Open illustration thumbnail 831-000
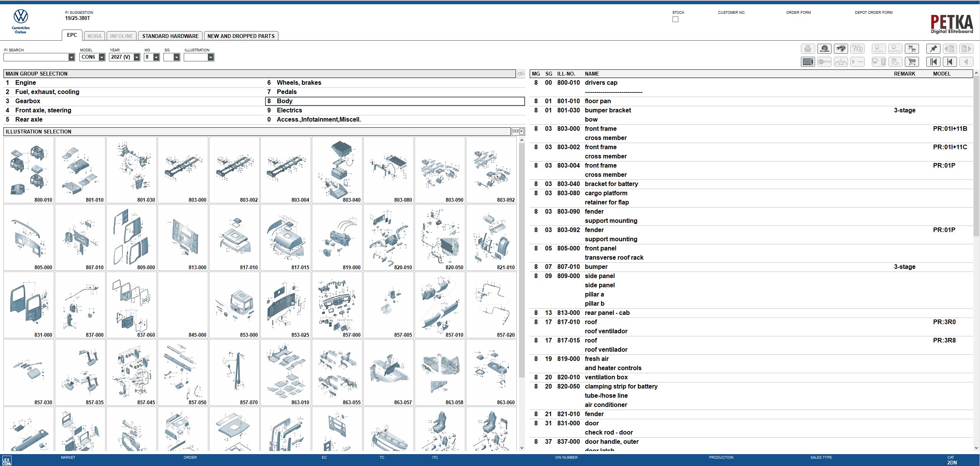 [x=29, y=305]
